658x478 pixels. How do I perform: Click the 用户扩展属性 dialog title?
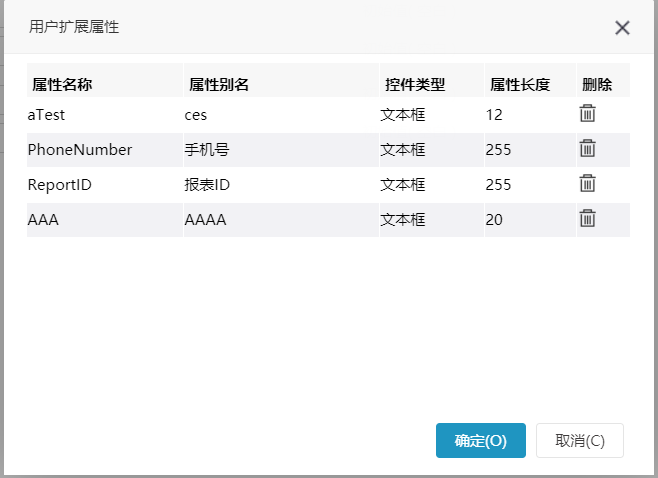coord(74,27)
